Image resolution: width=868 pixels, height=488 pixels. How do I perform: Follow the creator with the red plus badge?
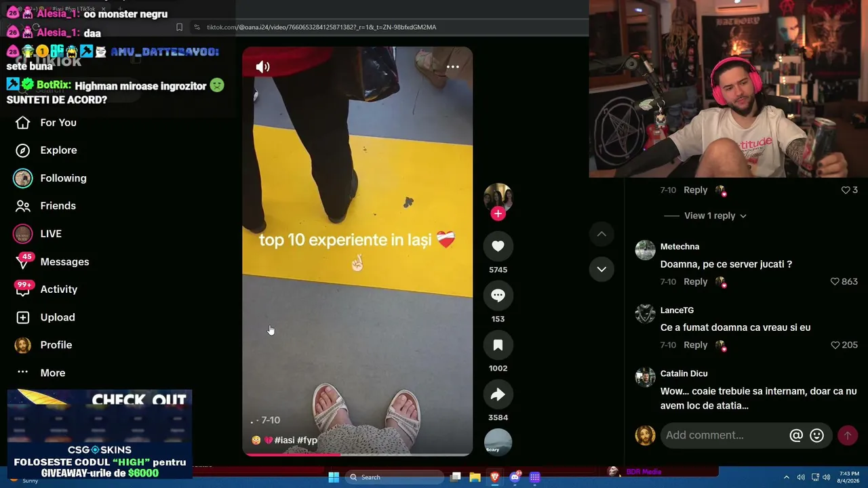498,213
